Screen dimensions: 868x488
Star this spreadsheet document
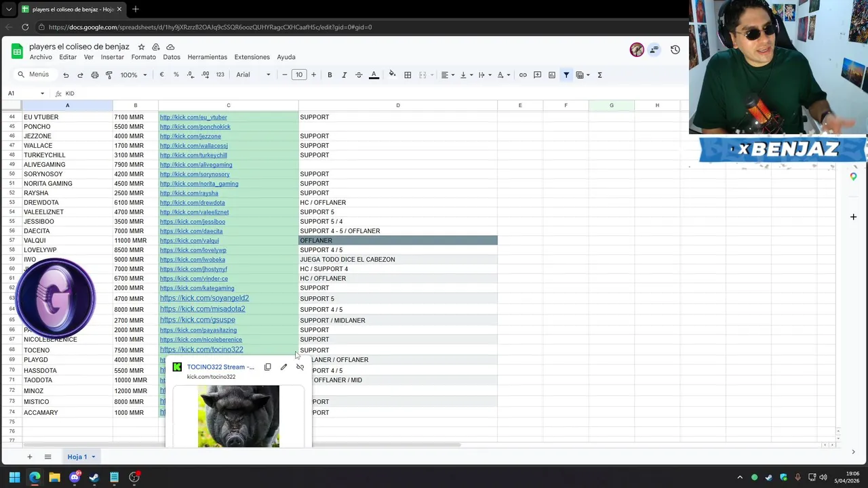click(x=141, y=47)
